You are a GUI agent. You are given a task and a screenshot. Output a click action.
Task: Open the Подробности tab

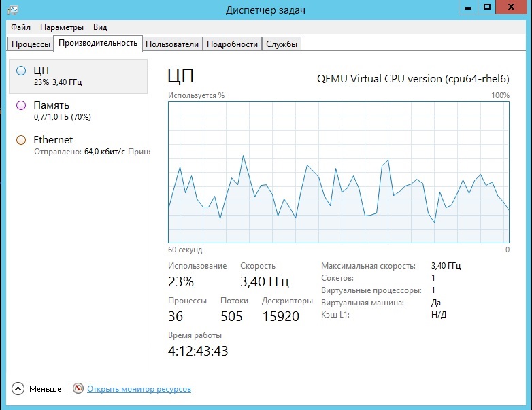pyautogui.click(x=232, y=44)
